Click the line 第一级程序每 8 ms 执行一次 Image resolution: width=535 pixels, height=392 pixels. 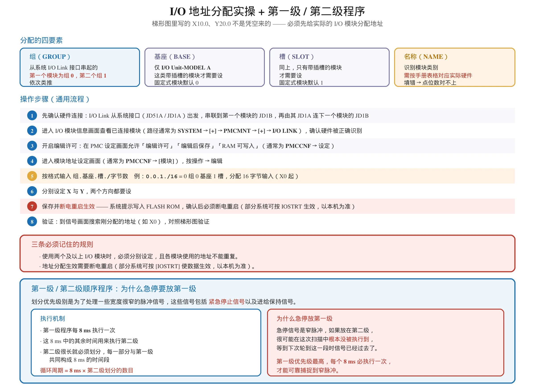click(x=78, y=330)
